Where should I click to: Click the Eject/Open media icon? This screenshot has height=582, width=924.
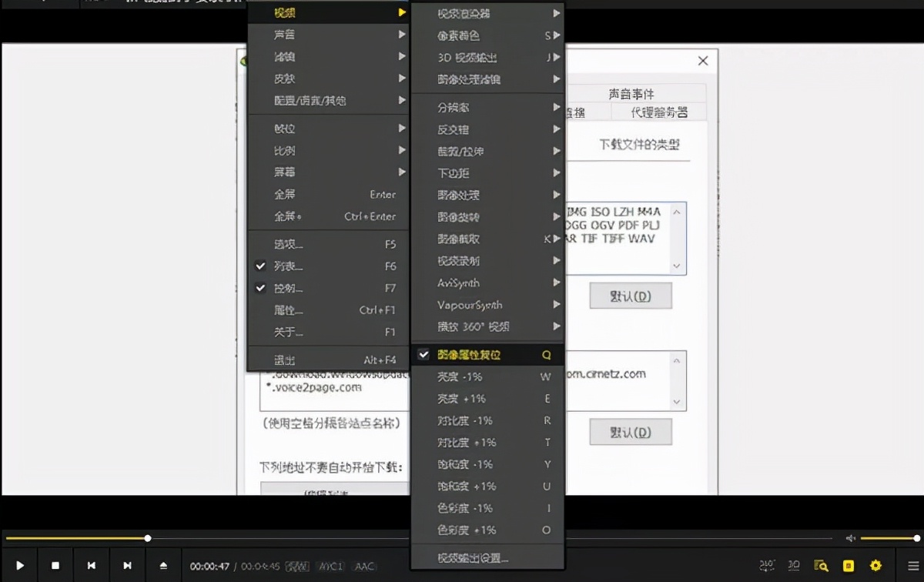tap(162, 566)
